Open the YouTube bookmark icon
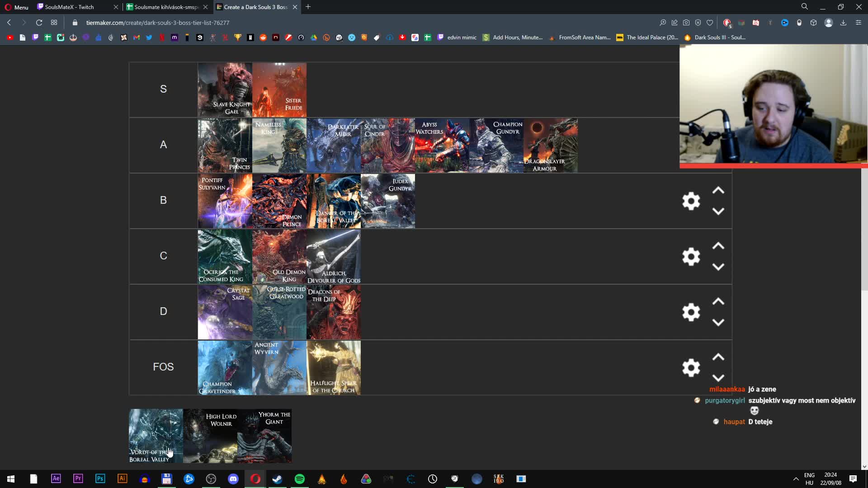The height and width of the screenshot is (488, 868). [10, 38]
